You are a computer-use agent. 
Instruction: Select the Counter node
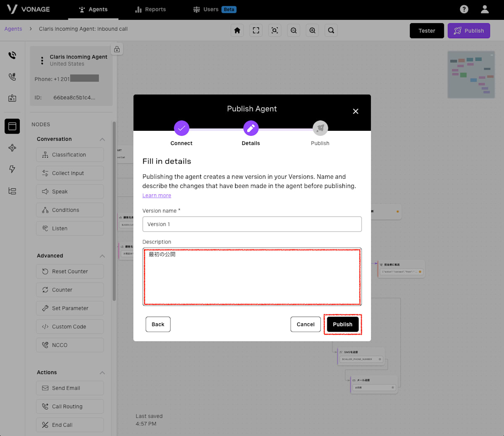(70, 290)
